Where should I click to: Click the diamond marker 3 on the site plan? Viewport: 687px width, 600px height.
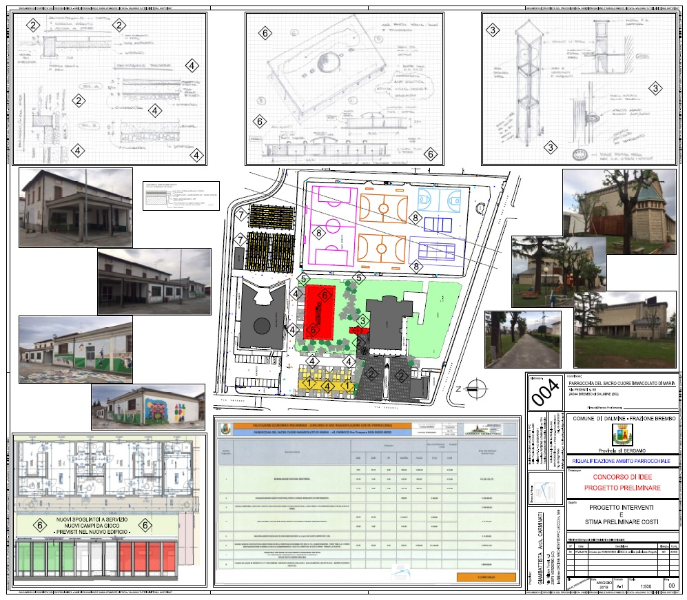tap(362, 320)
